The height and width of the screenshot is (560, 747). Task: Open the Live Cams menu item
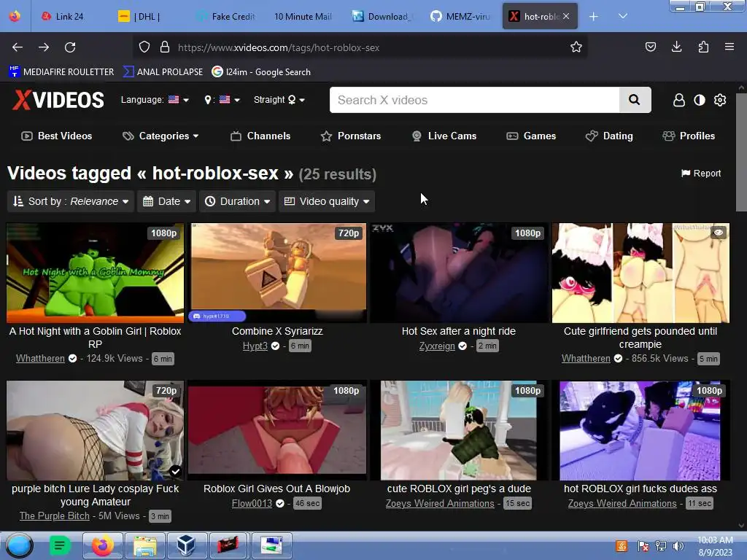coord(444,136)
